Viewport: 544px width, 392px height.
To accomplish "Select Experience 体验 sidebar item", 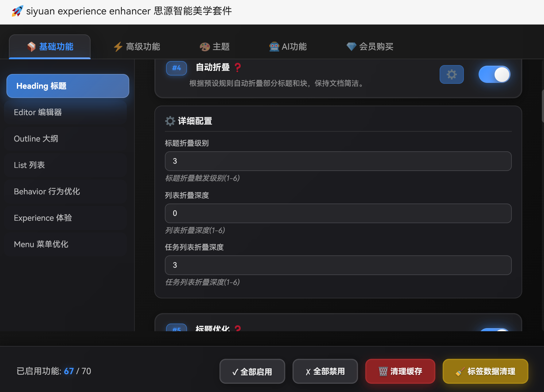I will tap(66, 218).
